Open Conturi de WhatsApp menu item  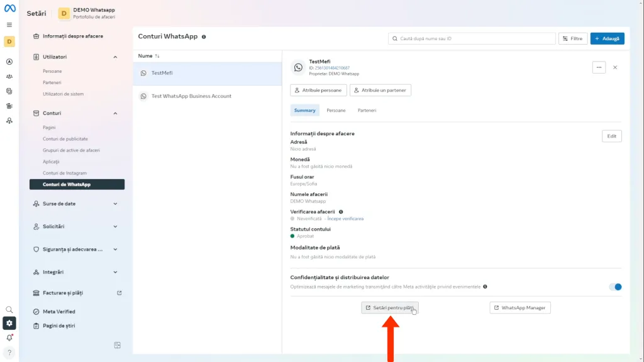(77, 184)
